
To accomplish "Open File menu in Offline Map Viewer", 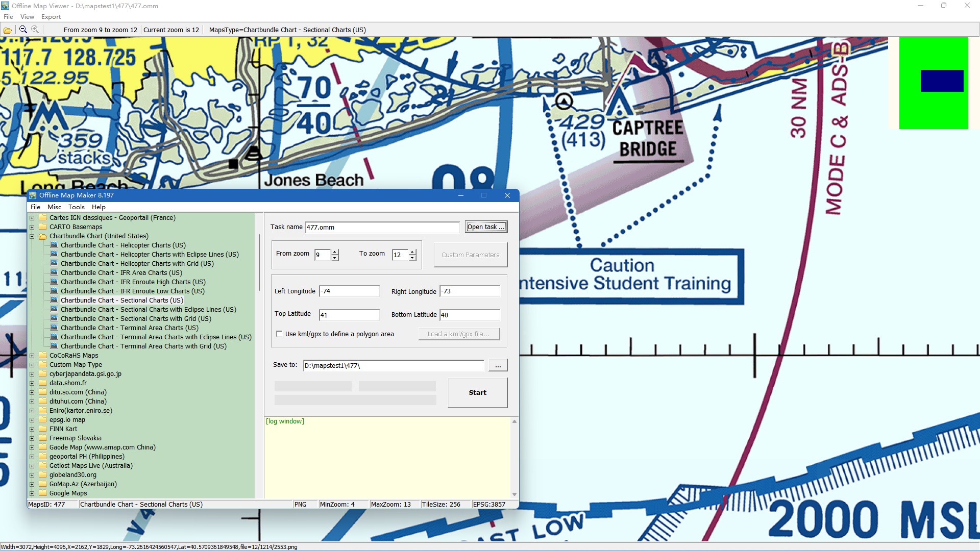I will tap(8, 17).
